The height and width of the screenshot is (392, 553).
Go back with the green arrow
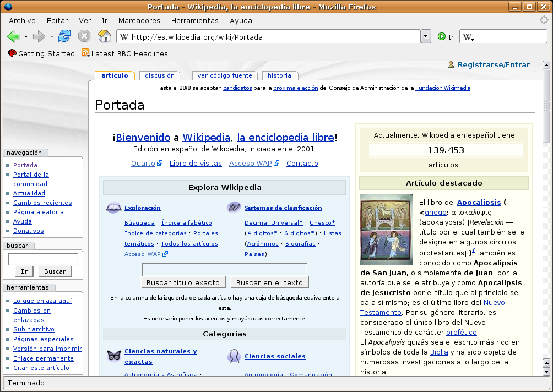13,36
